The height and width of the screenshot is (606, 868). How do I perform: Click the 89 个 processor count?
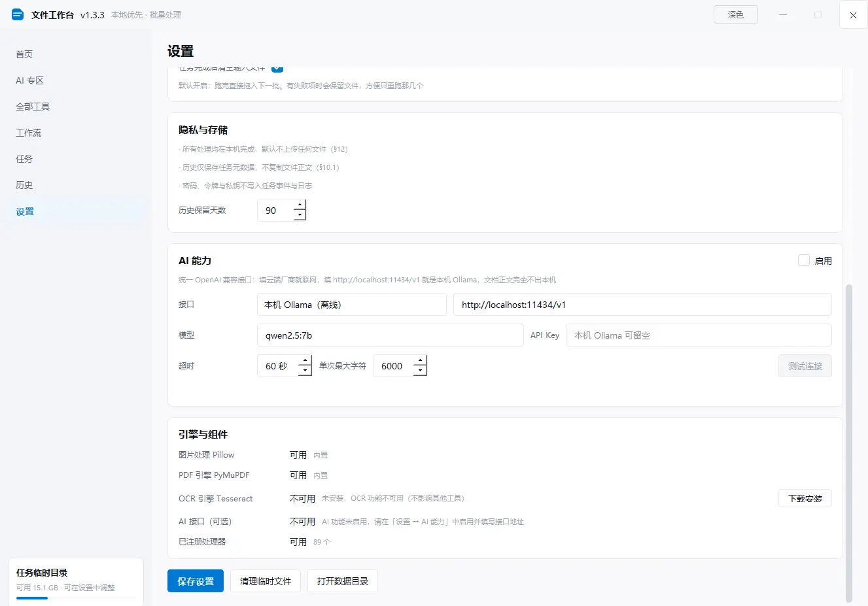pos(322,542)
